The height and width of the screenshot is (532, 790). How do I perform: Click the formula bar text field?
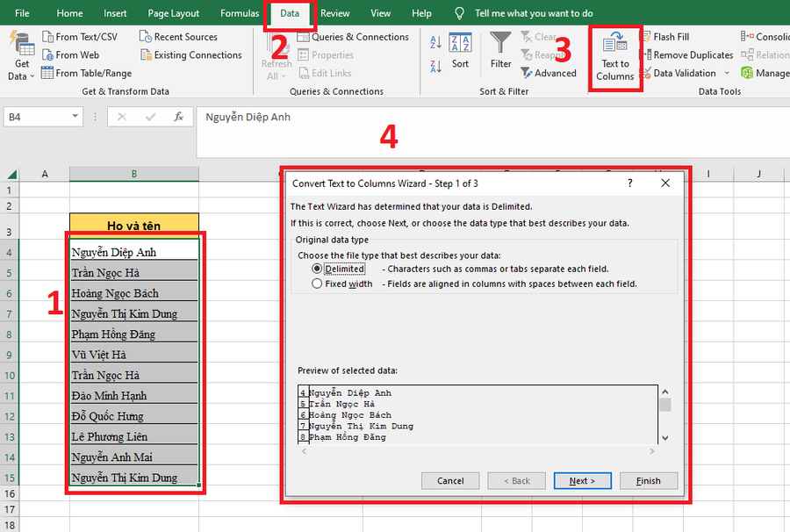492,132
